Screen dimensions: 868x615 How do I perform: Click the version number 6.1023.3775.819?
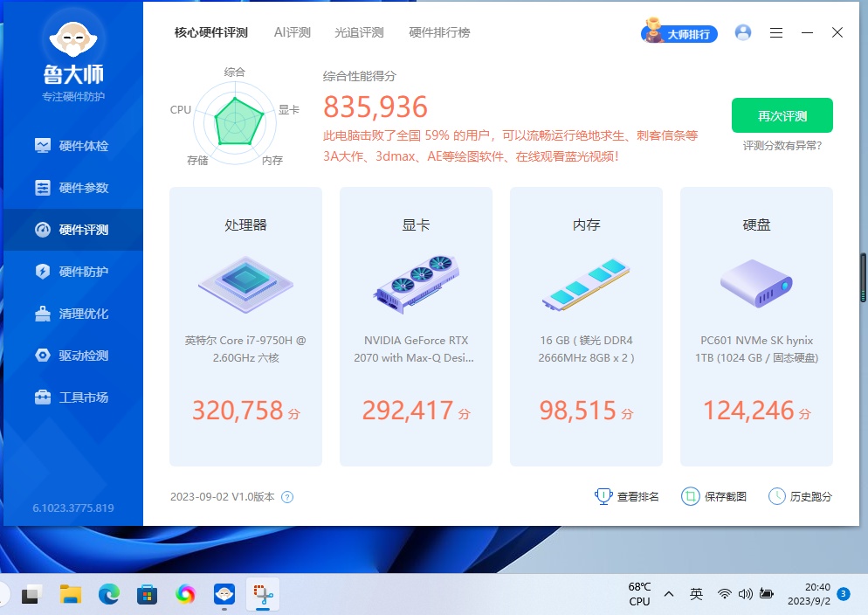click(73, 508)
